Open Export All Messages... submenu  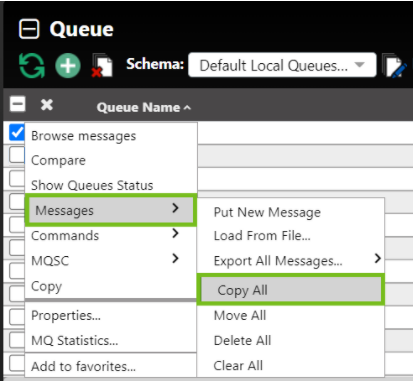pyautogui.click(x=291, y=261)
